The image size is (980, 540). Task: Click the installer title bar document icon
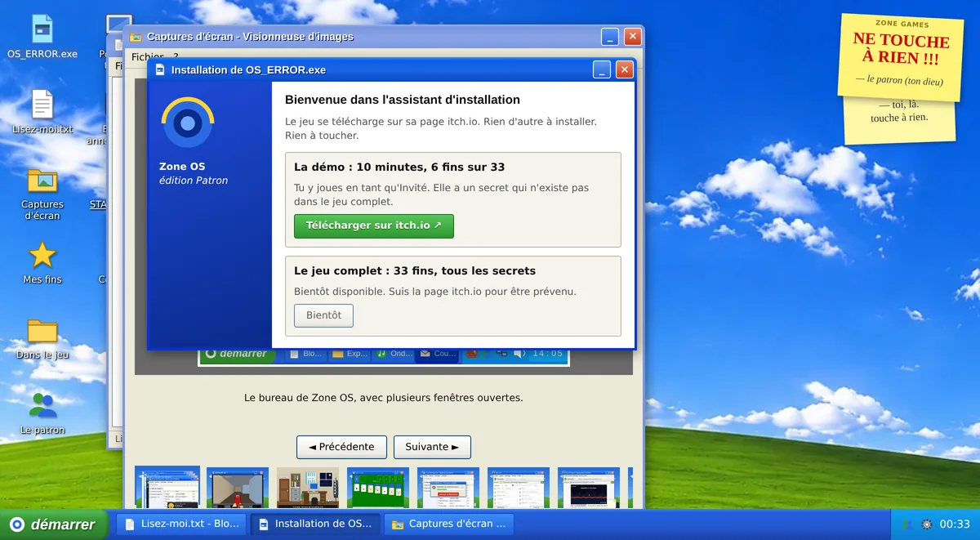pos(160,70)
